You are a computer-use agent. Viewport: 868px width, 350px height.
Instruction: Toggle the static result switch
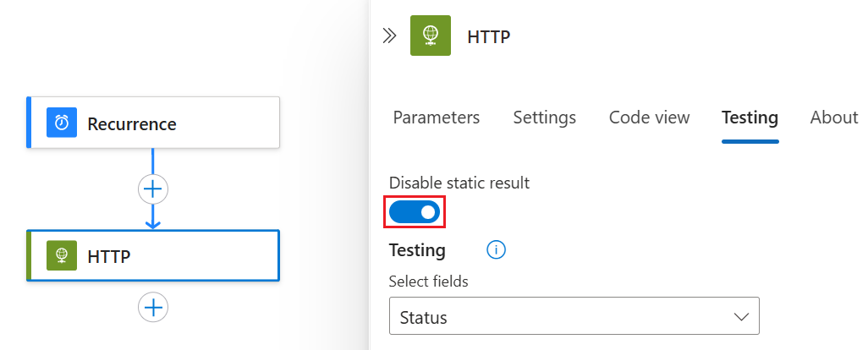415,211
